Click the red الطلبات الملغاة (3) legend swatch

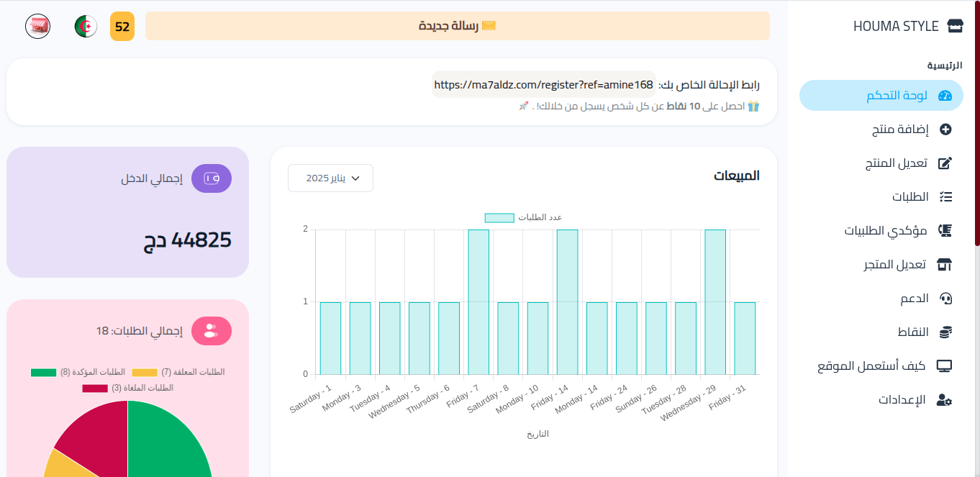tap(95, 389)
